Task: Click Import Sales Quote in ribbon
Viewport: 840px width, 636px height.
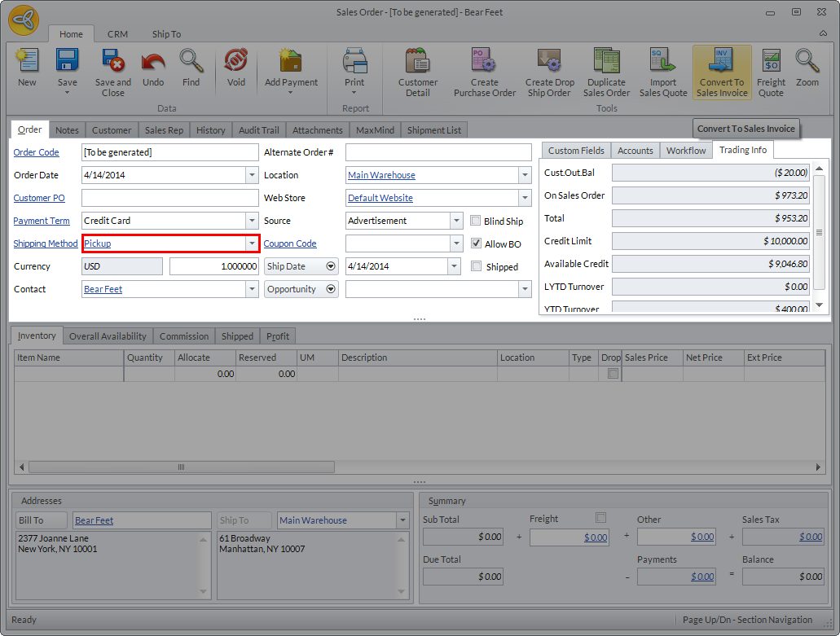Action: click(662, 72)
